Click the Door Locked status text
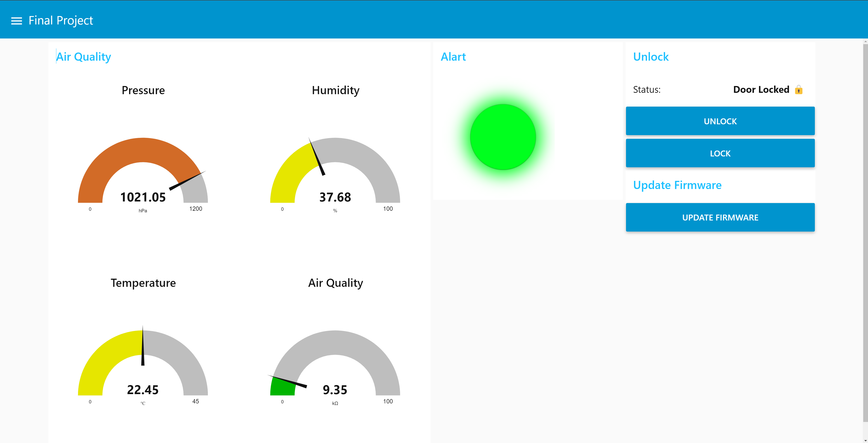 pyautogui.click(x=761, y=89)
